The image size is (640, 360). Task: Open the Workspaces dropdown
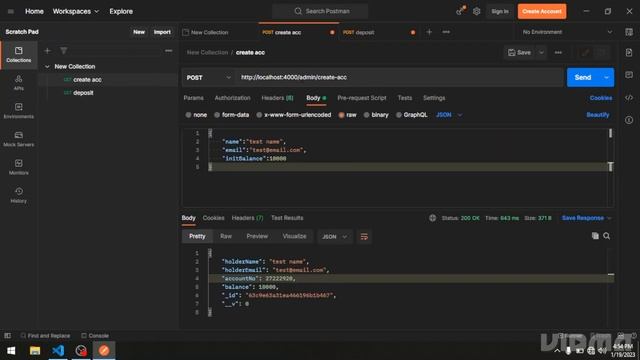(76, 11)
